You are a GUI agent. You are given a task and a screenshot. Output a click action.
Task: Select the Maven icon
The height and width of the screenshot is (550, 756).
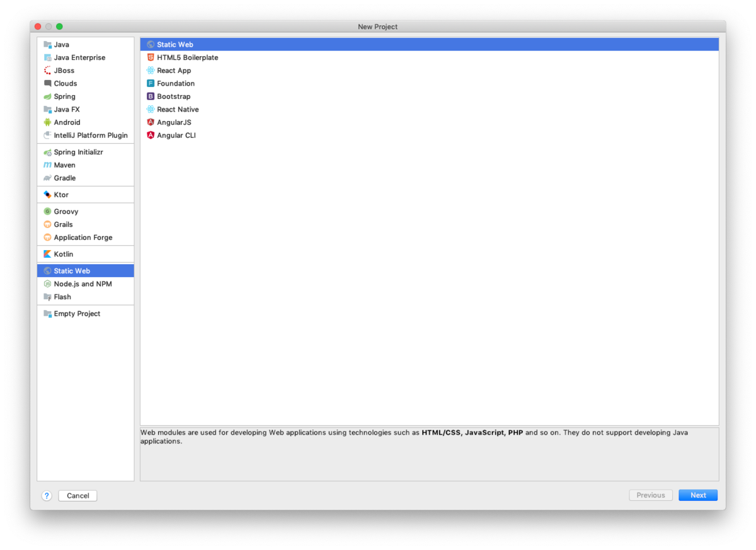pyautogui.click(x=47, y=165)
